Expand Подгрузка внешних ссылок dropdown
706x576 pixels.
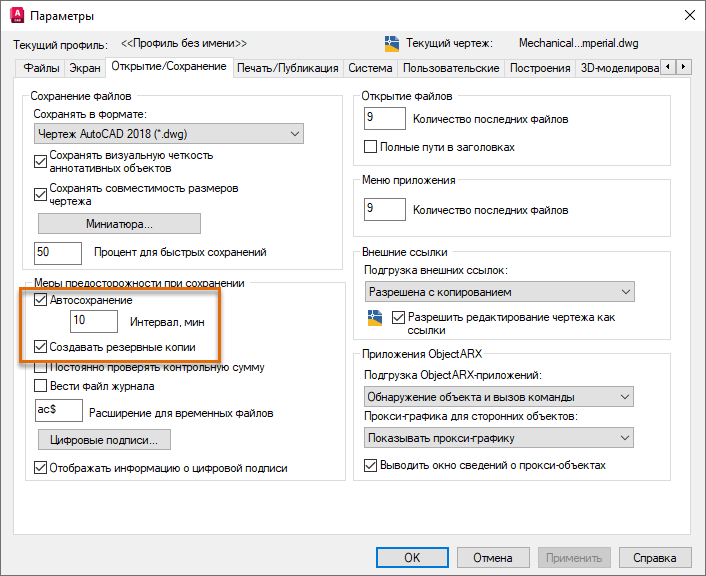tap(499, 292)
